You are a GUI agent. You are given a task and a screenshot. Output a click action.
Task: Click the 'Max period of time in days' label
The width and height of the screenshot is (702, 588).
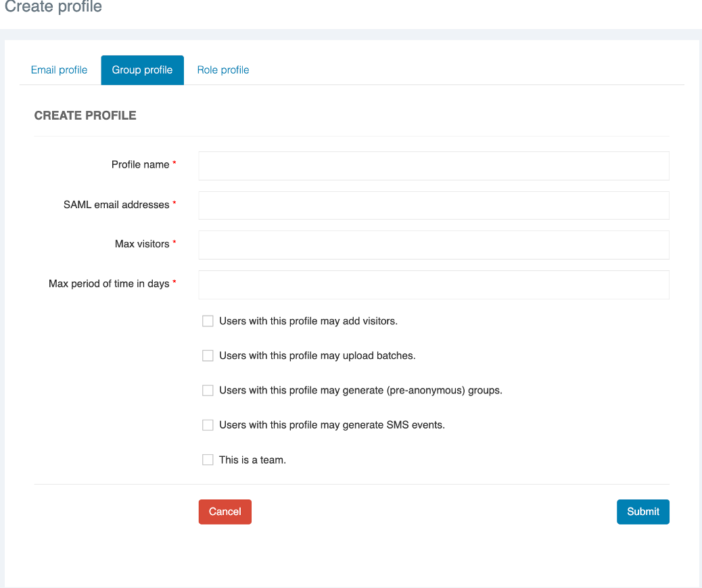tap(109, 284)
